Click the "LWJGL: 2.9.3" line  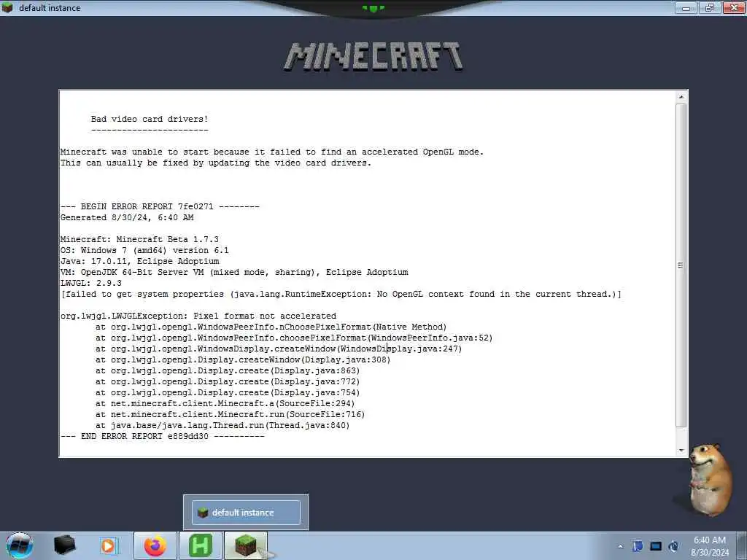(x=91, y=284)
